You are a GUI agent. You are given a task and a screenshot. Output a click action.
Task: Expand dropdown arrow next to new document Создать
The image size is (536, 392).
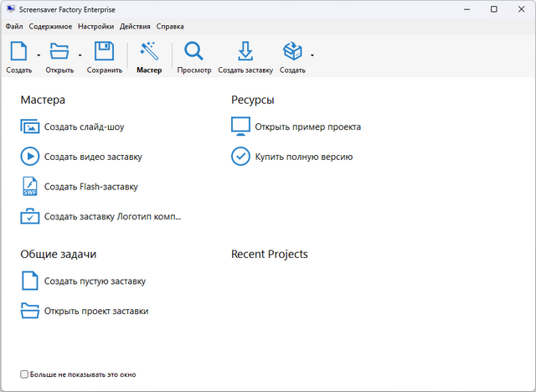tap(39, 56)
